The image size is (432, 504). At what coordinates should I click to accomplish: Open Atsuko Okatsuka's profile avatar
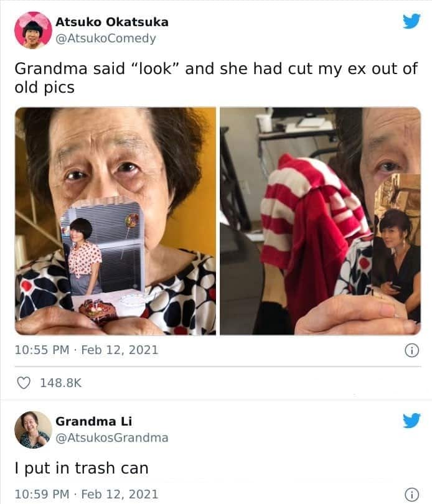[33, 30]
